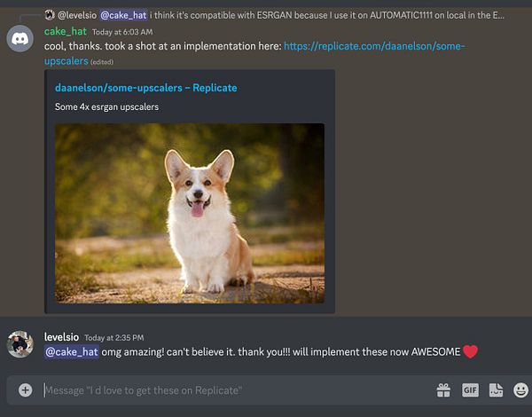Viewport: 532px width, 417px height.
Task: Click the cake_hat username in green
Action: click(x=66, y=32)
